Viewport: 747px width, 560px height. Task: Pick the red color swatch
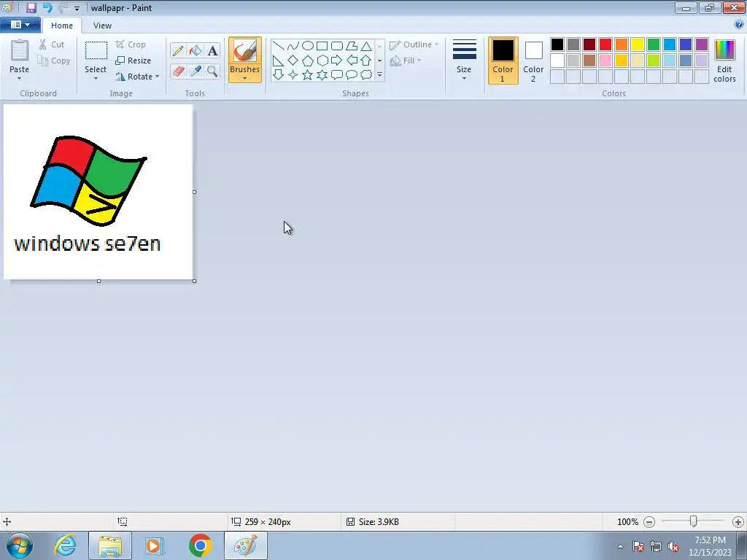tap(605, 44)
